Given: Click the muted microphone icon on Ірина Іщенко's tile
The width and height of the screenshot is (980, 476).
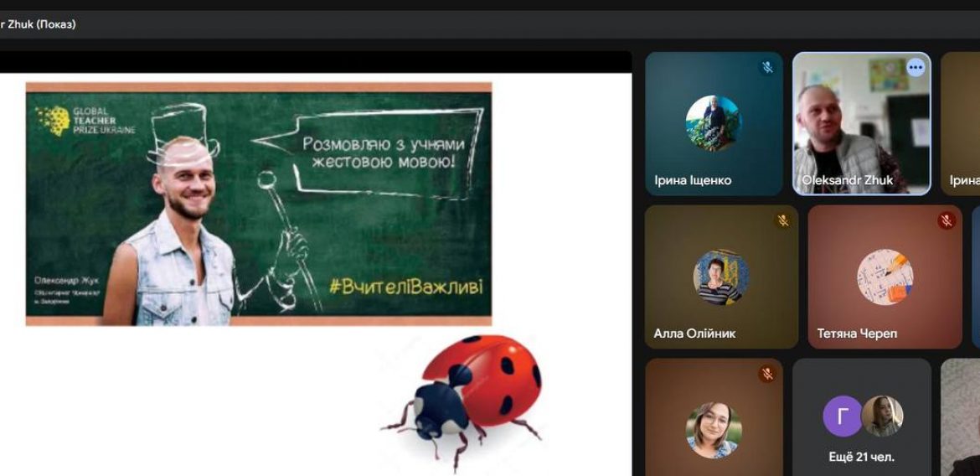Looking at the screenshot, I should click(766, 67).
